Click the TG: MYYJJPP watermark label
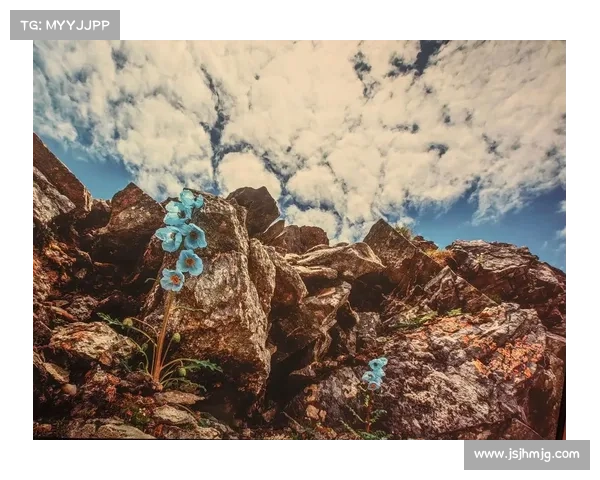This screenshot has width=600, height=480. [64, 24]
